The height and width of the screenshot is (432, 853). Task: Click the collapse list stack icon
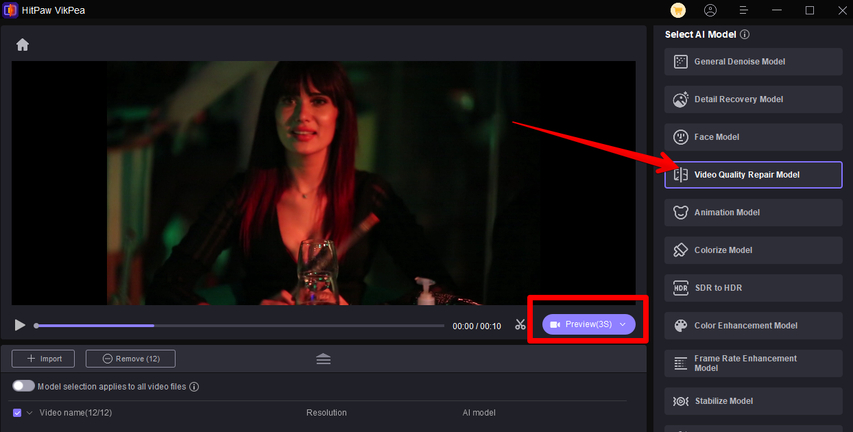pos(323,359)
